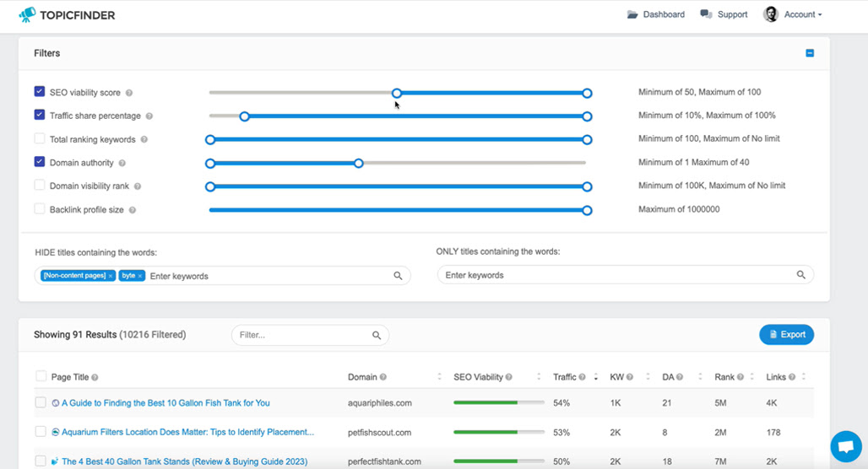Open 'Aquarium Filters Location Does Matter' link
868x469 pixels.
point(187,432)
